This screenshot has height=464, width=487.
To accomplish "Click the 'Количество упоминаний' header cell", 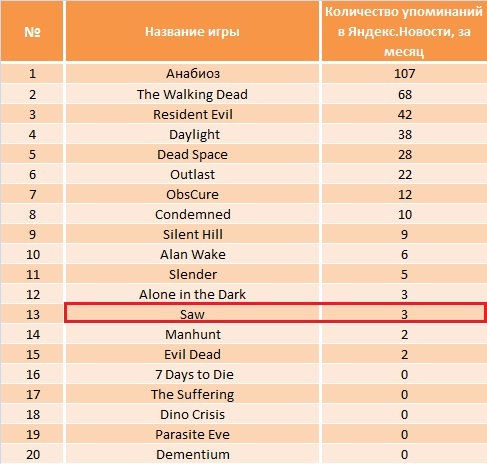I will point(404,31).
